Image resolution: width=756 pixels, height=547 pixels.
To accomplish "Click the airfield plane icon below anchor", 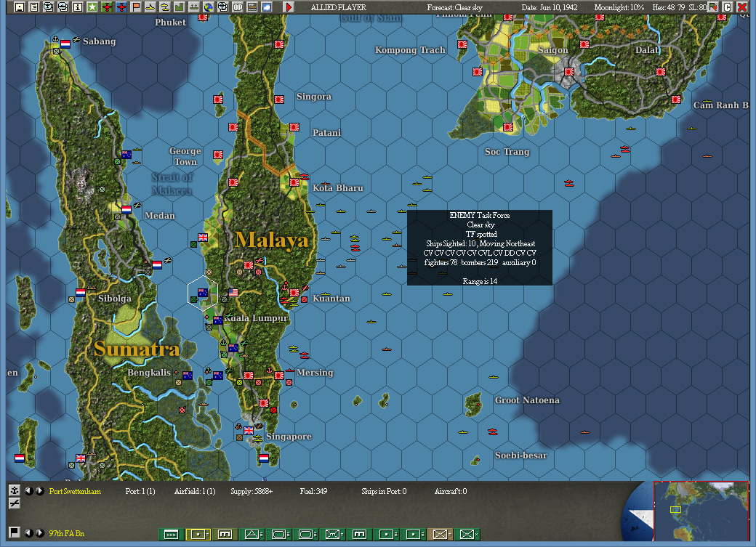I will click(x=15, y=503).
